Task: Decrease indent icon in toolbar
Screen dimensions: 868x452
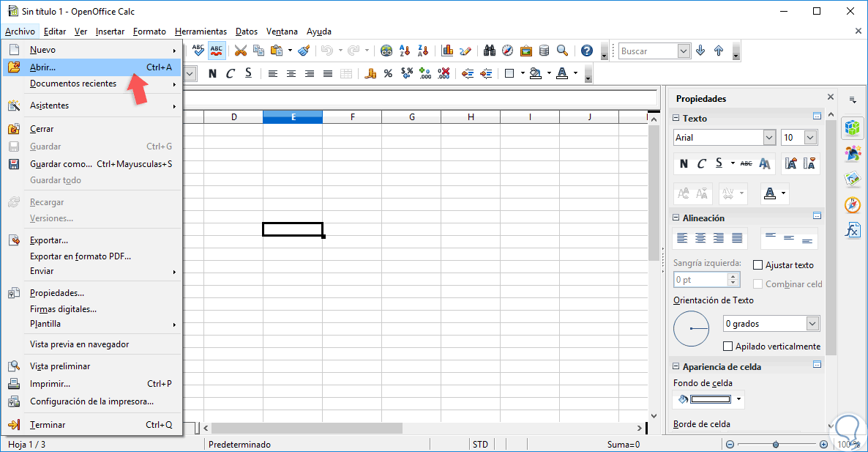Action: point(468,73)
